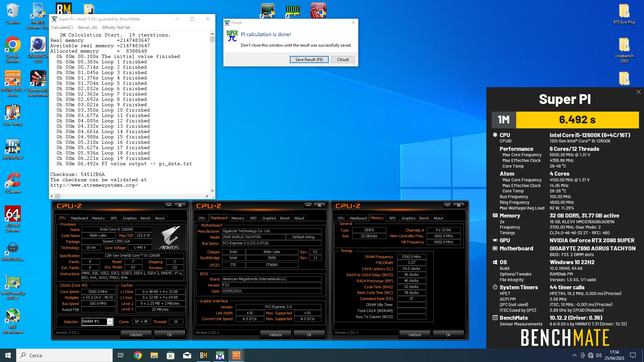644x362 pixels.
Task: Open CINEBENCH 2003 desktop shortcut
Action: pos(38,50)
